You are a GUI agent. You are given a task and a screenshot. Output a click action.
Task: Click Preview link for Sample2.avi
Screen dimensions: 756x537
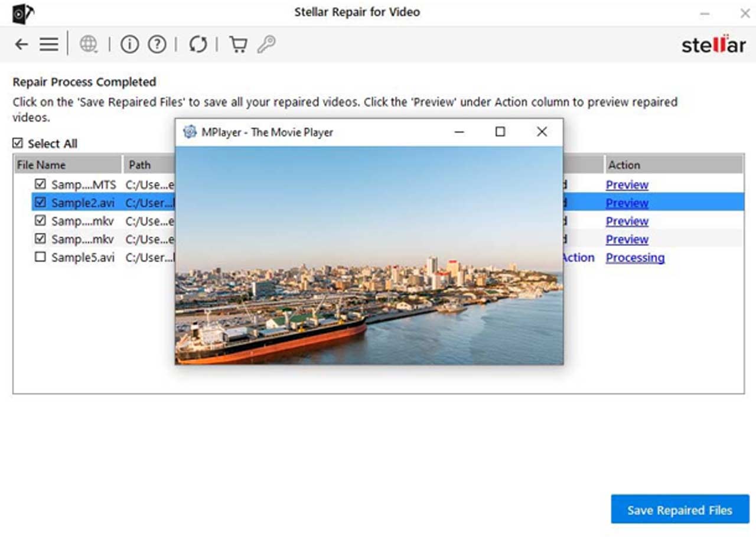627,203
